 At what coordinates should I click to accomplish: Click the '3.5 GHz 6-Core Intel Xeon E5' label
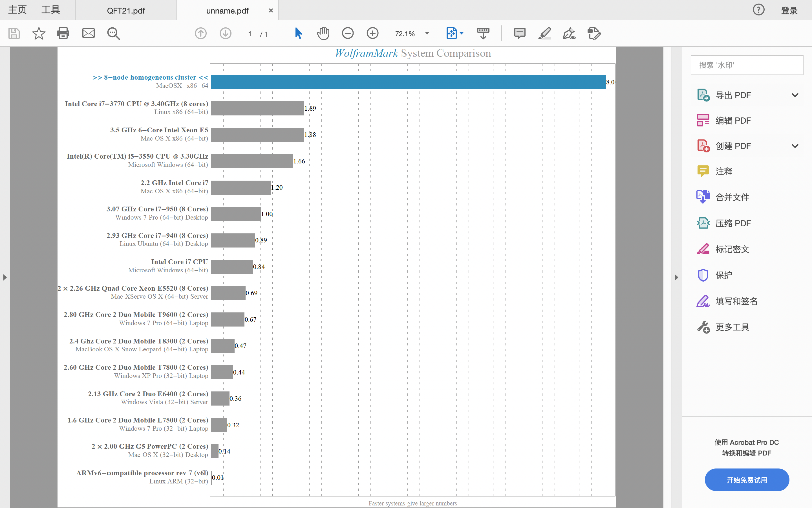pos(159,130)
